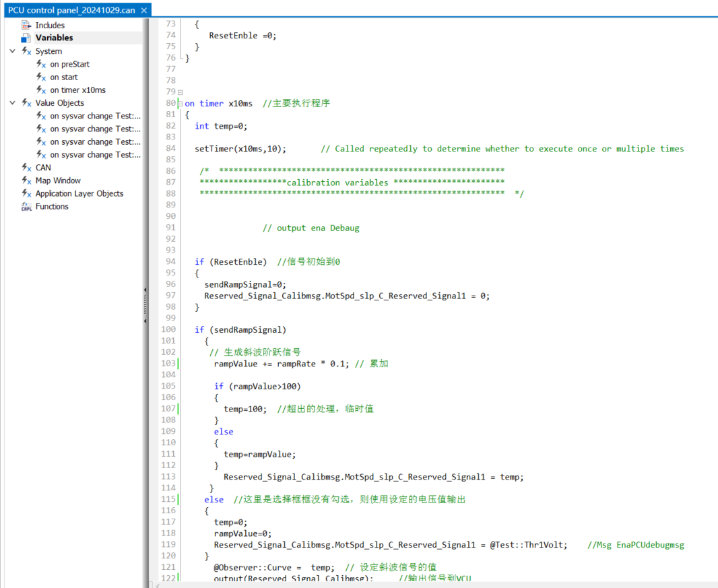Screen dimensions: 718x588
Task: Click the System category lightning icon
Action: click(x=26, y=51)
